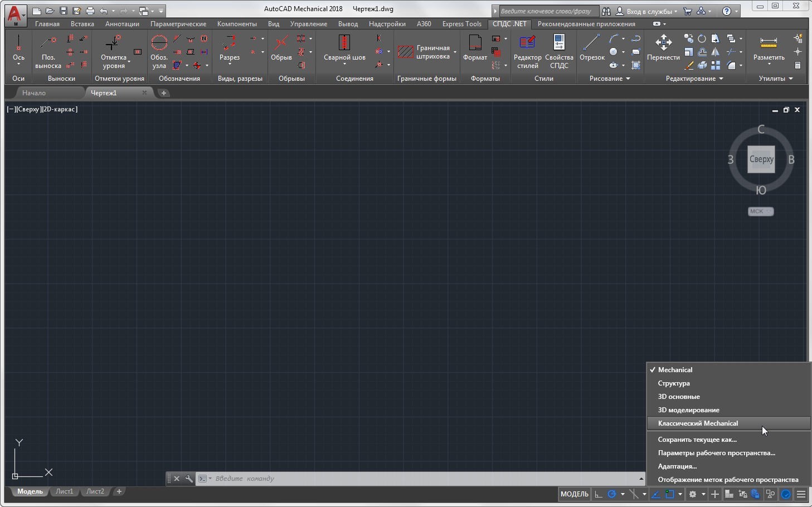Screen dimensions: 812x507
Task: Click the Сварной шов weld tool
Action: click(344, 48)
